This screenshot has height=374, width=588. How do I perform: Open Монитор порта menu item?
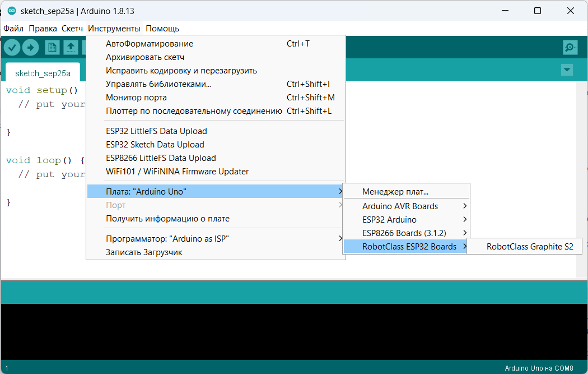point(215,98)
